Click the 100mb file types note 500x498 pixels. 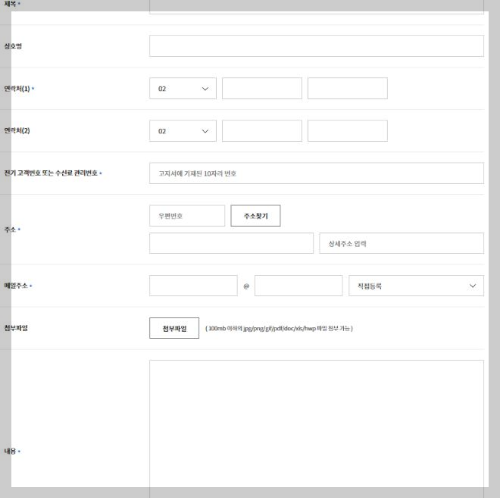click(279, 329)
